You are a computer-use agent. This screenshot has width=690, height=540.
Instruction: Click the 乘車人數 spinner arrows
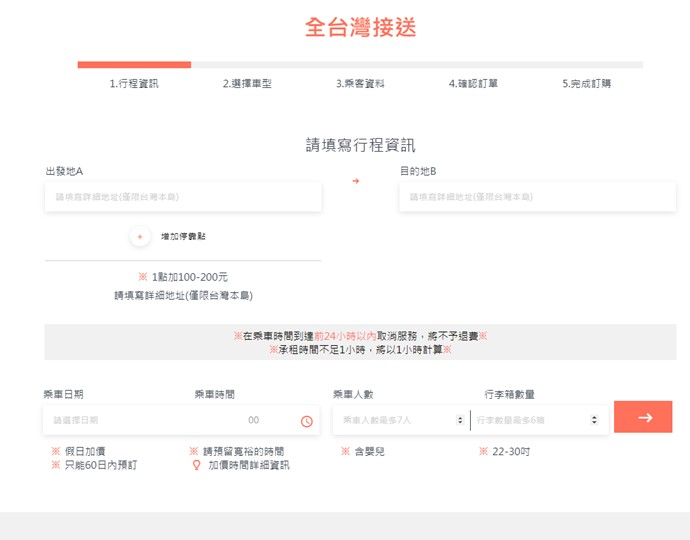pyautogui.click(x=459, y=420)
